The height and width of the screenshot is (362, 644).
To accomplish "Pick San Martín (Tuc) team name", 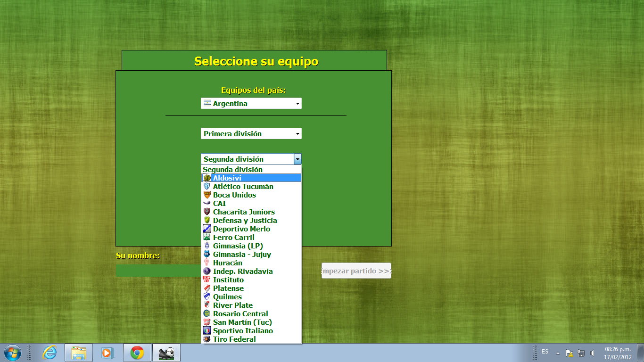I will [242, 322].
